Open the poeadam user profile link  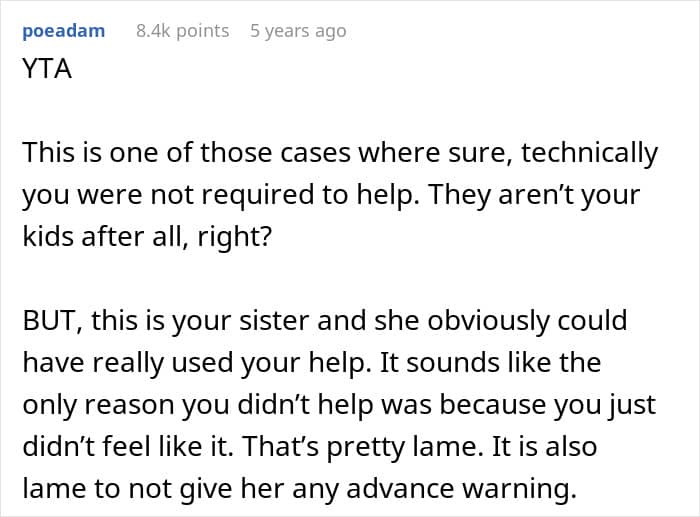64,31
